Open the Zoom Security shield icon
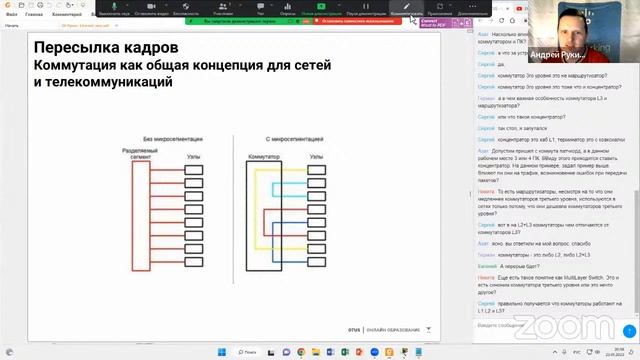Image resolution: width=640 pixels, height=360 pixels. (x=186, y=6)
